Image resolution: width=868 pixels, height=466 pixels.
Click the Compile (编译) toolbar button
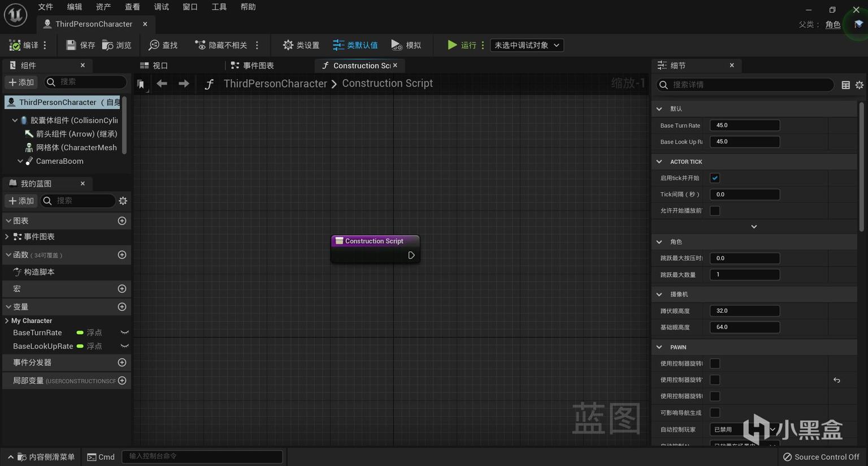click(x=24, y=45)
